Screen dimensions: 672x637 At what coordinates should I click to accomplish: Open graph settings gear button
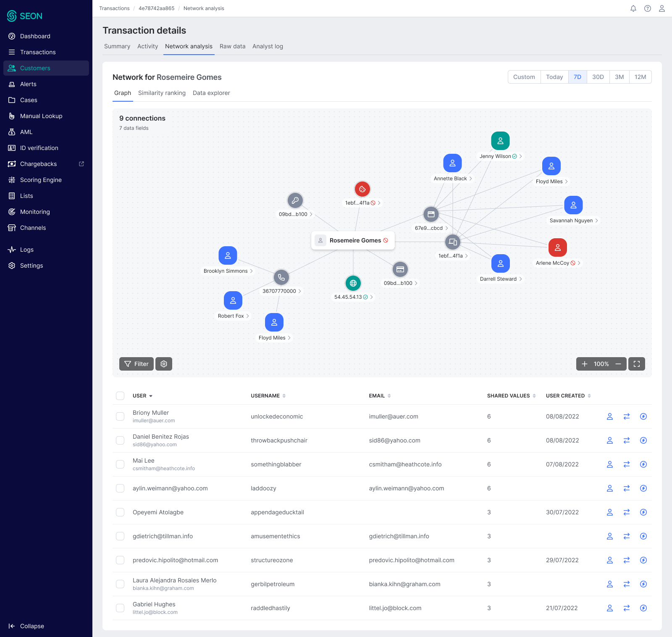point(164,364)
